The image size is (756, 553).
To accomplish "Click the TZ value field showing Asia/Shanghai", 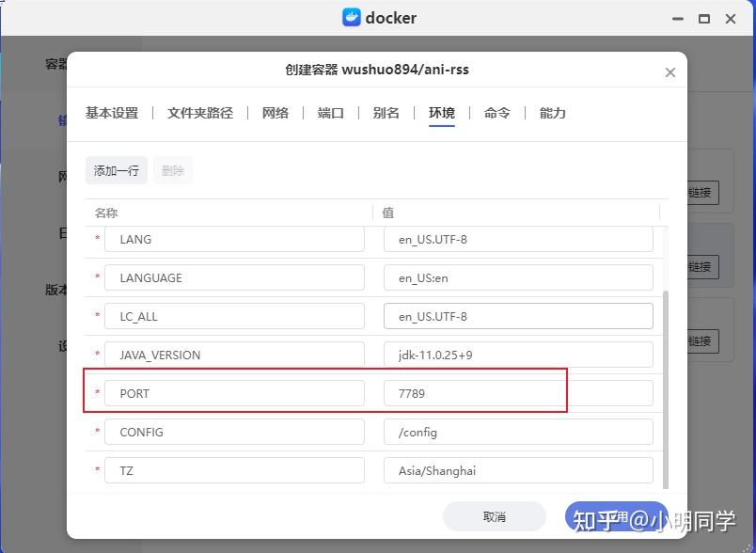I will 517,470.
